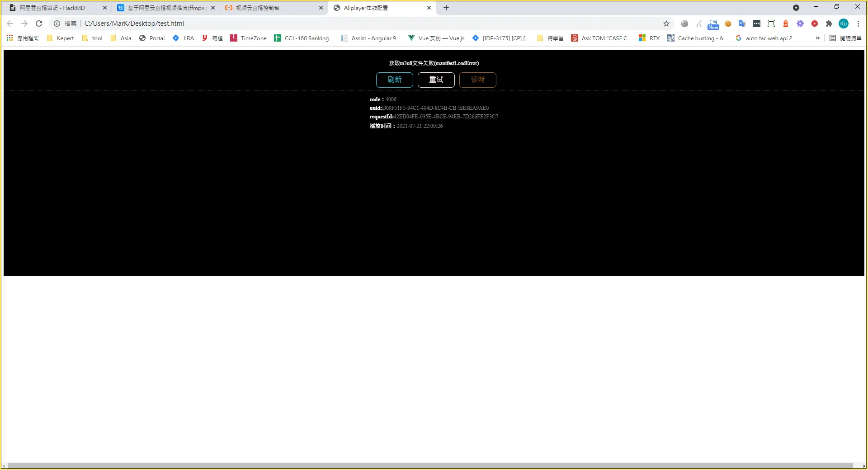This screenshot has width=868, height=470.
Task: Click the bookmark star icon in address bar
Action: click(x=666, y=23)
